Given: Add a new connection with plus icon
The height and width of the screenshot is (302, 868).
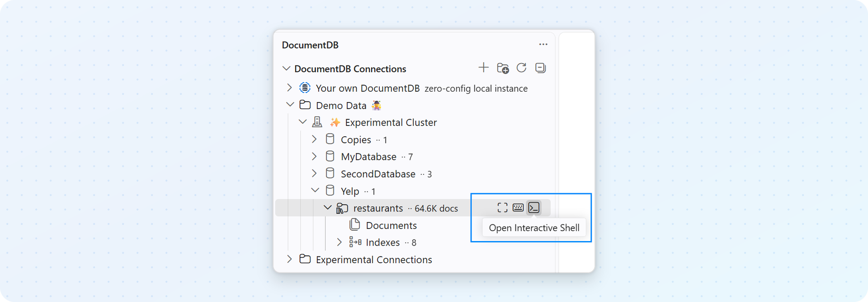Looking at the screenshot, I should tap(483, 68).
